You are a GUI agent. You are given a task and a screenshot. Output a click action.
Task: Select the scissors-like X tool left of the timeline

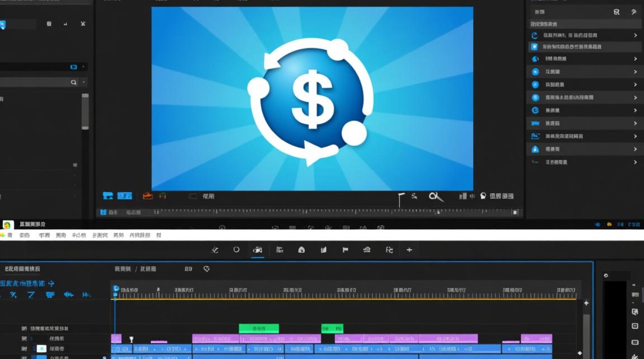coord(13,295)
